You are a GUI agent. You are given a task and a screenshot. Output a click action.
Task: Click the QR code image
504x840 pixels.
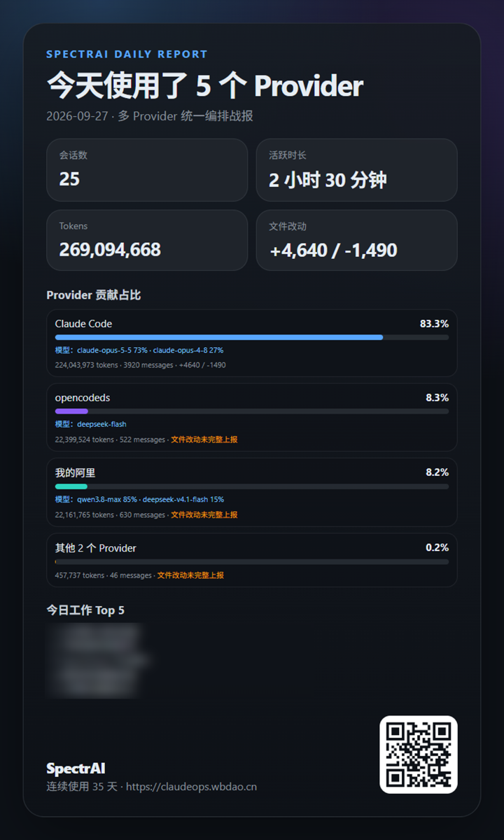point(419,755)
